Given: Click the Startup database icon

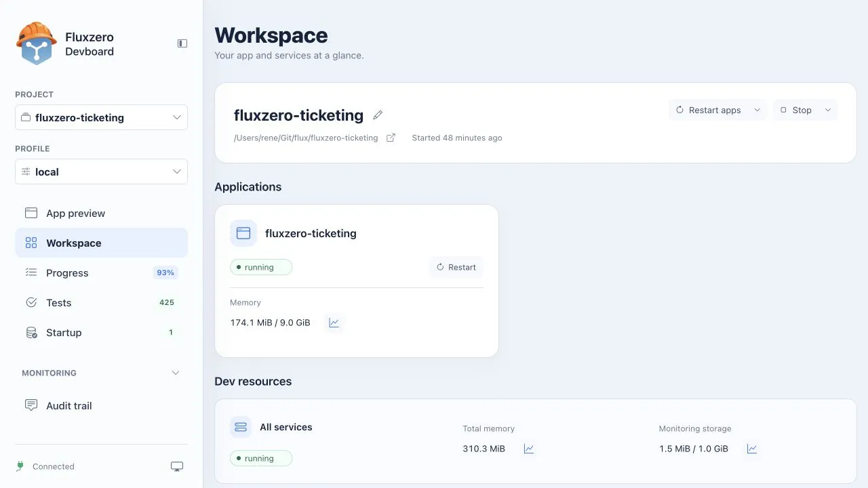Looking at the screenshot, I should coord(31,332).
